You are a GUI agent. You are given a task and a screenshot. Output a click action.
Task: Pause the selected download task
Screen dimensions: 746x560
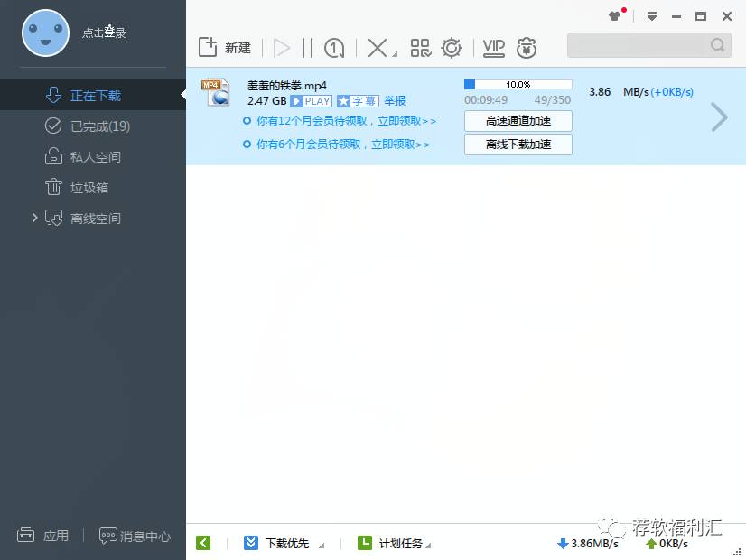pos(307,48)
